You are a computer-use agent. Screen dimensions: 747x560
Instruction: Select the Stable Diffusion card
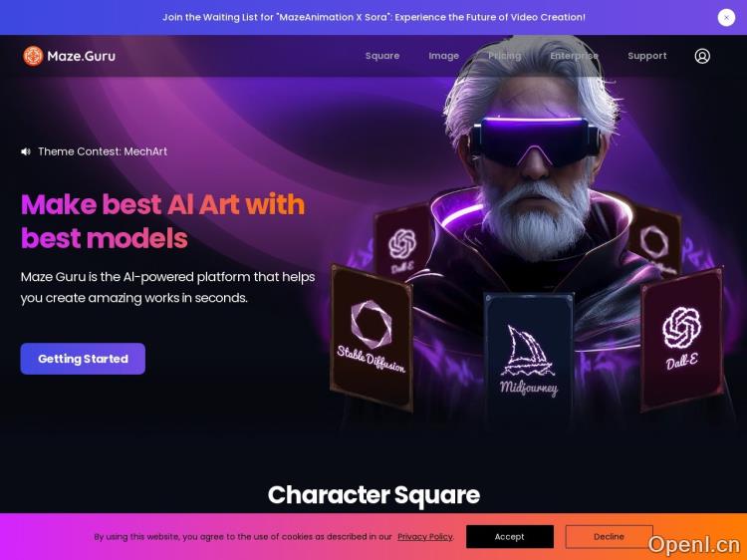pos(372,338)
